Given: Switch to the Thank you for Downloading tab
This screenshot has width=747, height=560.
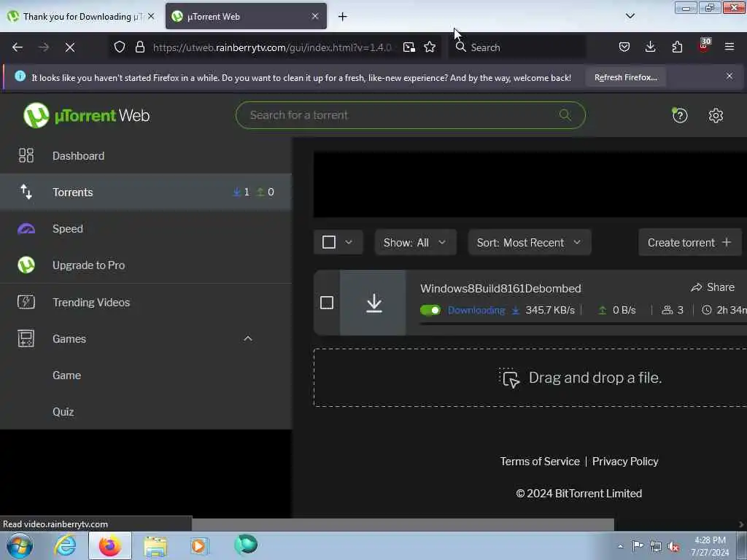Looking at the screenshot, I should pyautogui.click(x=82, y=17).
